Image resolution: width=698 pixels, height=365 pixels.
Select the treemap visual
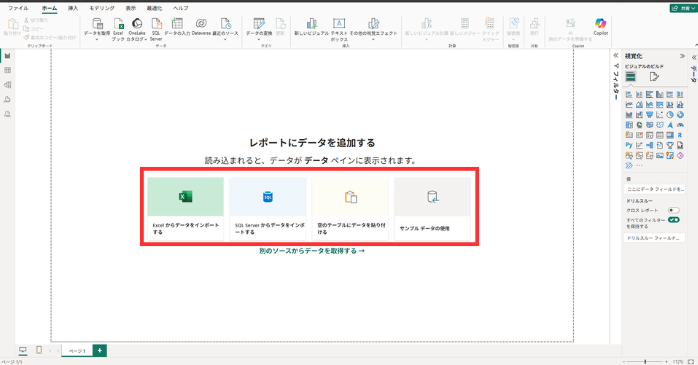[x=629, y=125]
